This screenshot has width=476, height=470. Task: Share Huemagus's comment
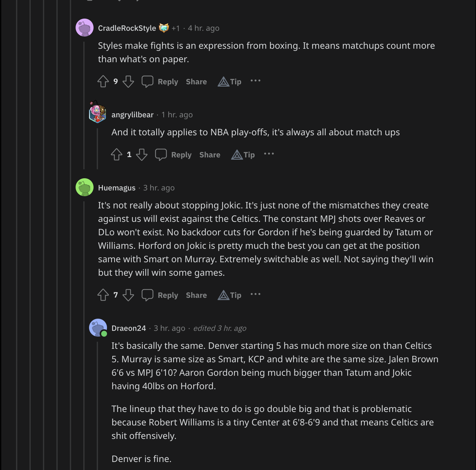click(196, 295)
